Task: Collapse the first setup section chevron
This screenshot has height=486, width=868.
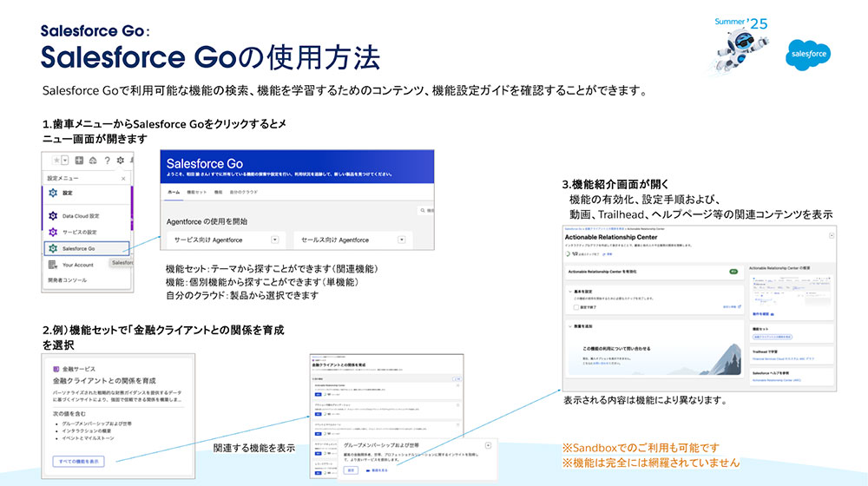Action: click(x=570, y=291)
